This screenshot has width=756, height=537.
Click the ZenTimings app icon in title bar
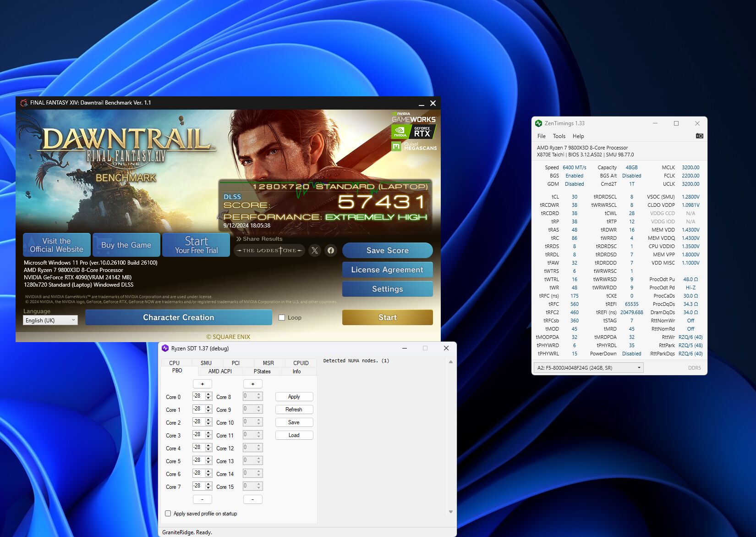pos(539,123)
